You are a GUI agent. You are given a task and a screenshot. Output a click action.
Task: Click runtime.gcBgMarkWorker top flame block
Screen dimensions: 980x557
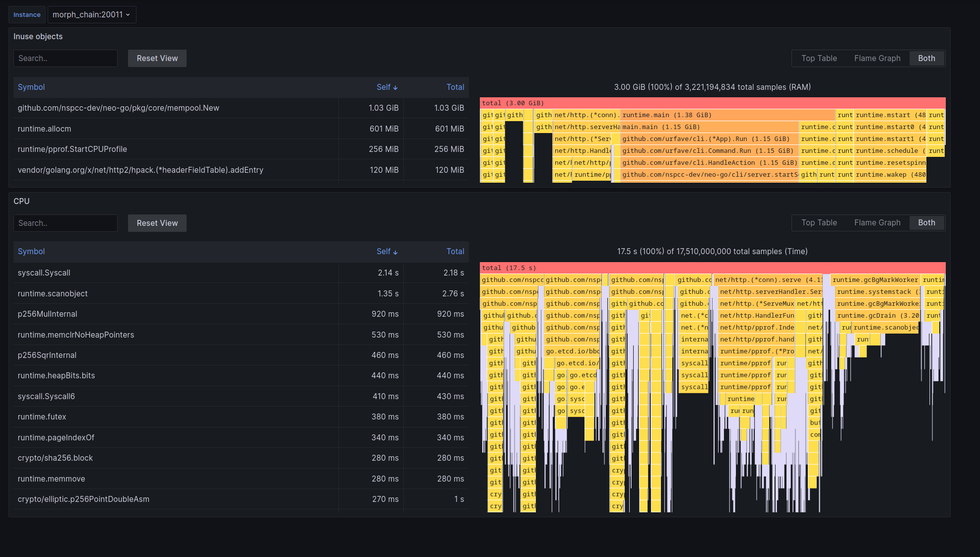tap(875, 280)
